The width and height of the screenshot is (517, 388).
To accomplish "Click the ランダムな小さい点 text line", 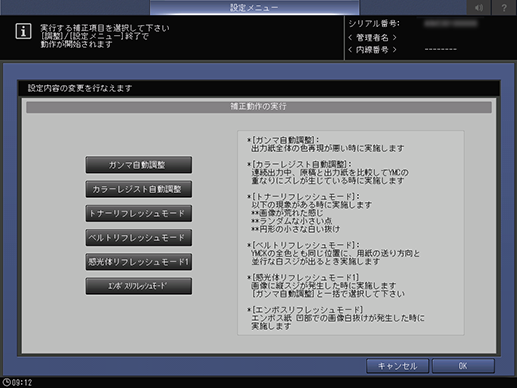I will pos(292,221).
